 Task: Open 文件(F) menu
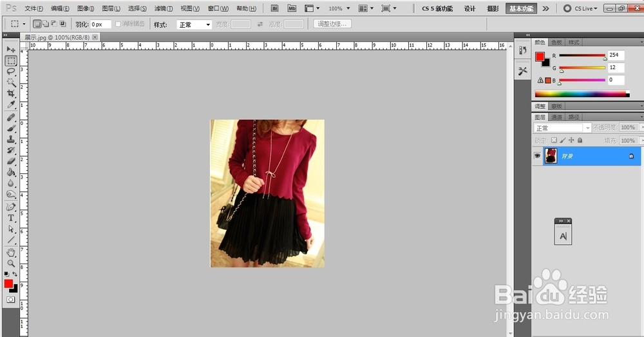pyautogui.click(x=33, y=8)
